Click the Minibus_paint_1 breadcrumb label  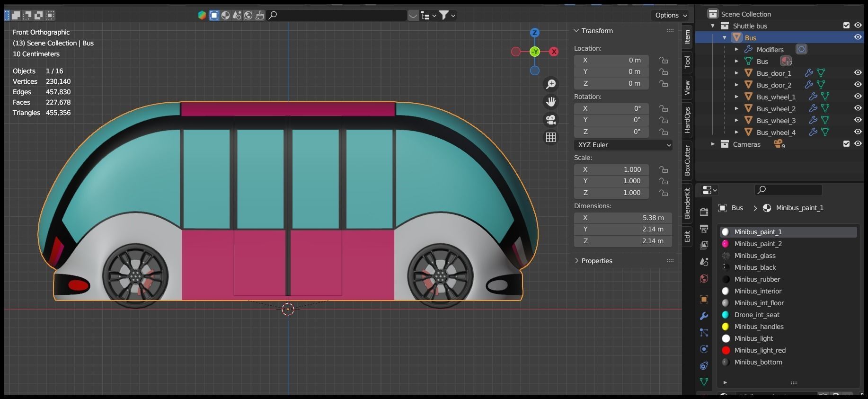pyautogui.click(x=799, y=208)
